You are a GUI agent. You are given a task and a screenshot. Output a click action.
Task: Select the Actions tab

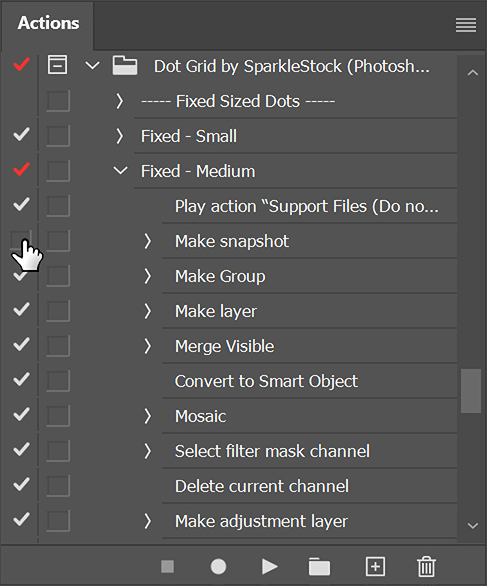[x=48, y=23]
